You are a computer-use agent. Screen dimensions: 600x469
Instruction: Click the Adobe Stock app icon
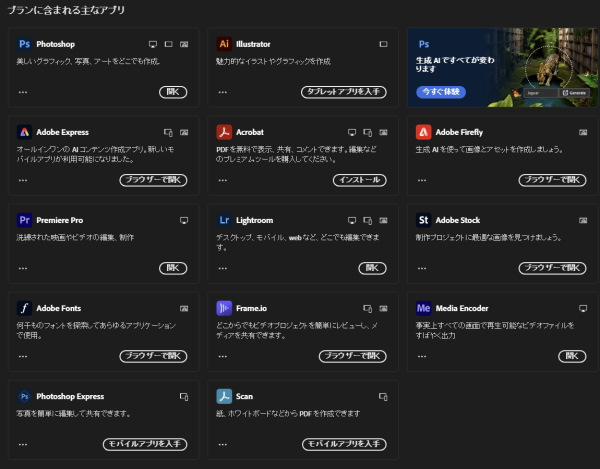pos(424,220)
